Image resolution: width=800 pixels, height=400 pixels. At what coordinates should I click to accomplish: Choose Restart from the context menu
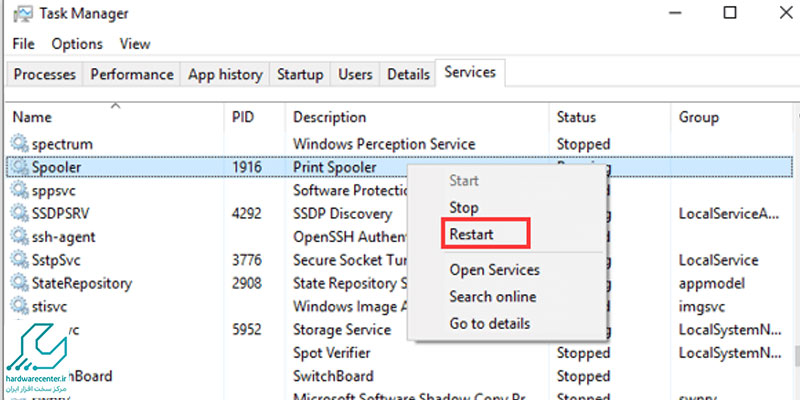[x=471, y=235]
